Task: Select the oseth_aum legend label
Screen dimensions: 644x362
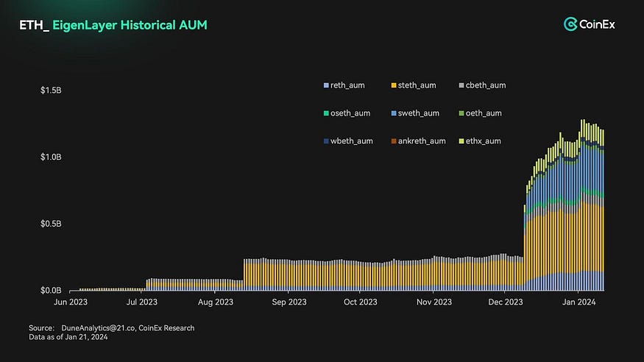Action: pos(350,113)
